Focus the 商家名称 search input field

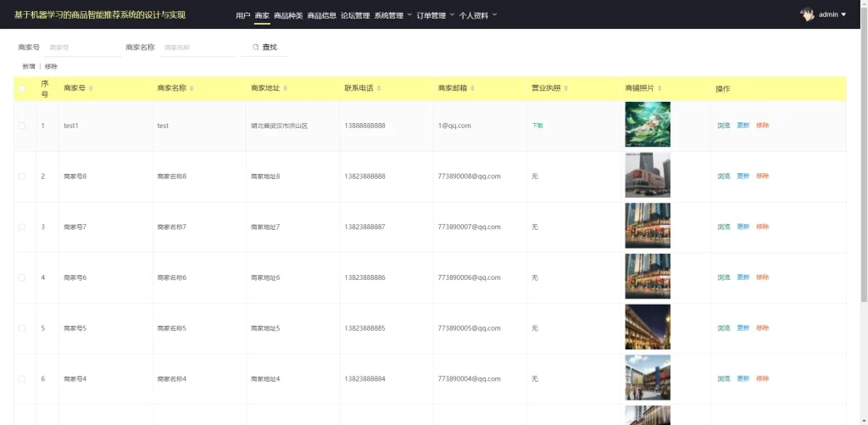click(197, 48)
